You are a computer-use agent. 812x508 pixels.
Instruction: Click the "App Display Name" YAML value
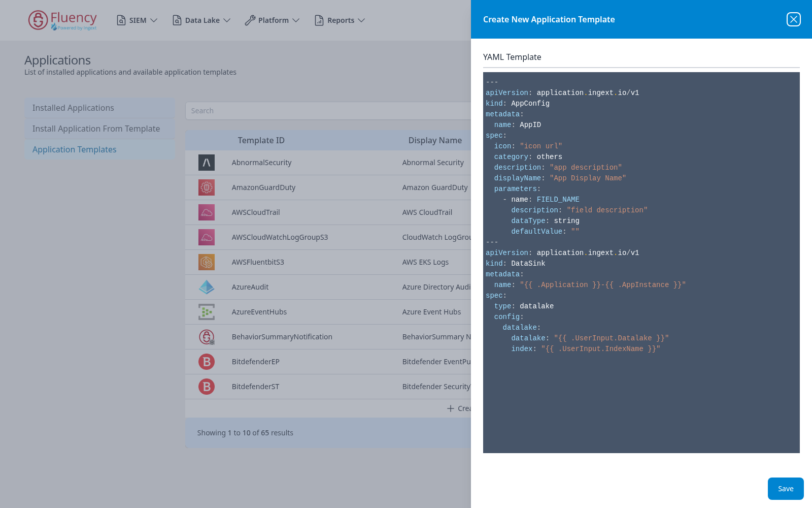588,178
